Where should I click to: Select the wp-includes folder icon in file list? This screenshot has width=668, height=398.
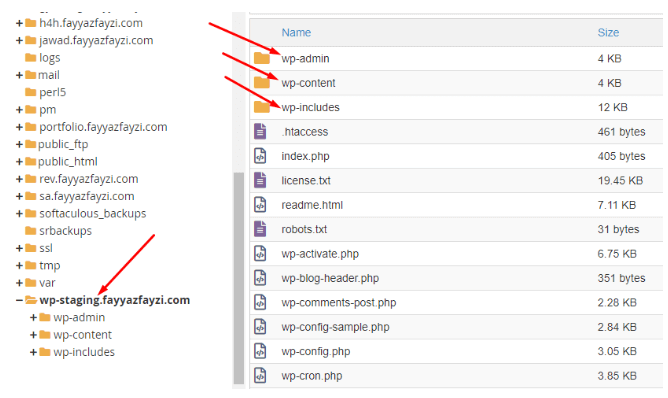pyautogui.click(x=262, y=107)
